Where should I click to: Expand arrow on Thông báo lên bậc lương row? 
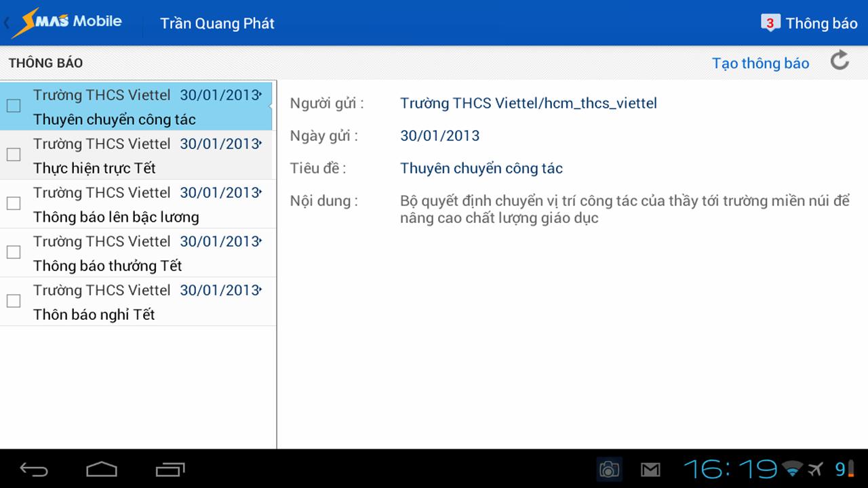(261, 193)
